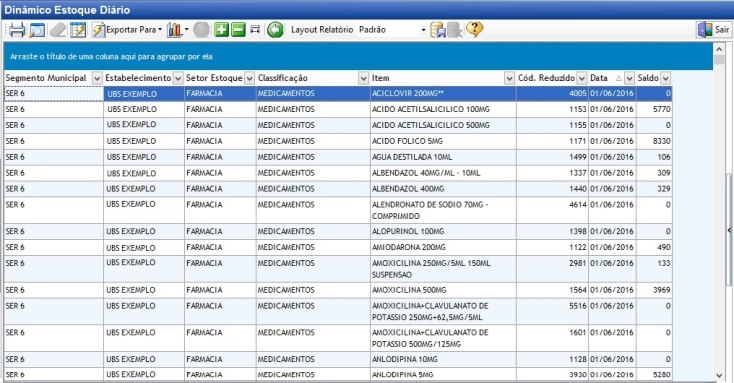Select ANLODIPINA 5MG cell
Screen dimensions: 734x383
(x=443, y=375)
